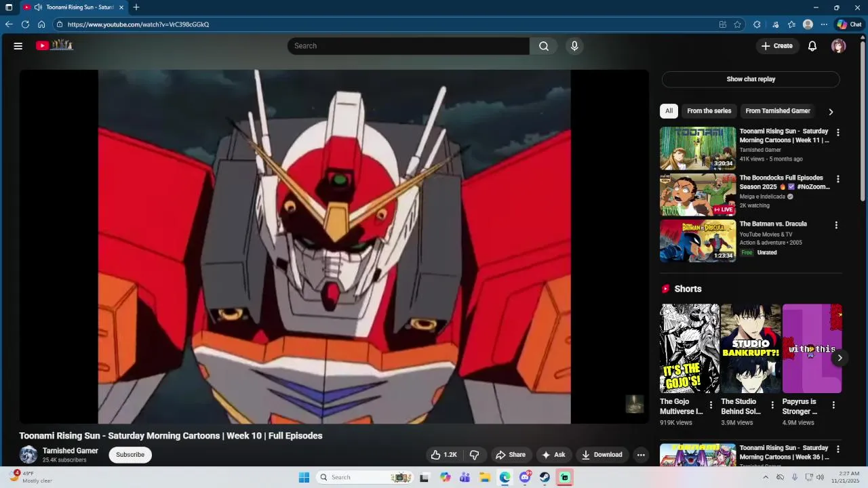Add page to favorites star
The height and width of the screenshot is (488, 868).
737,24
